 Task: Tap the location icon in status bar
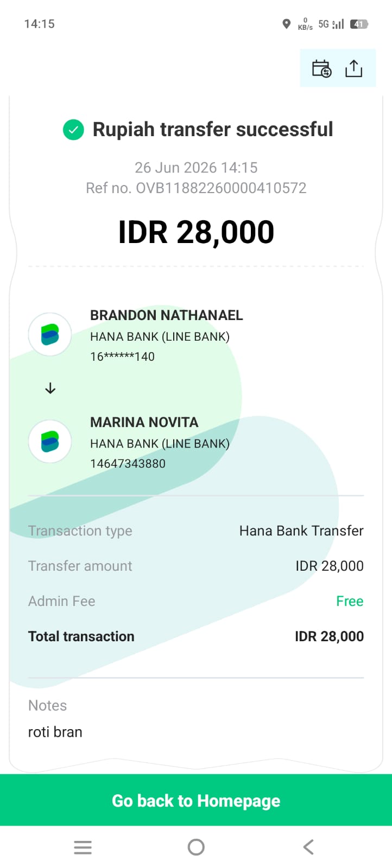(287, 24)
